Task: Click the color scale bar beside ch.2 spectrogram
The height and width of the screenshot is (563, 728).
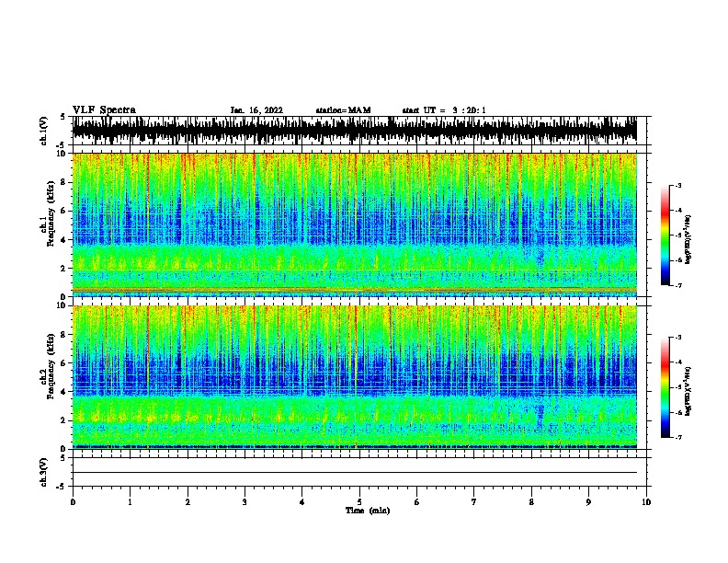Action: point(665,387)
